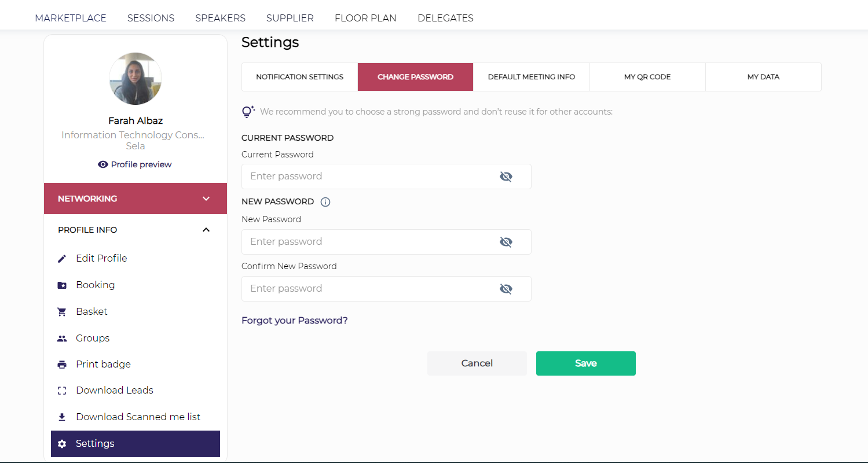Click the Print badge printer icon
868x463 pixels.
pyautogui.click(x=62, y=365)
